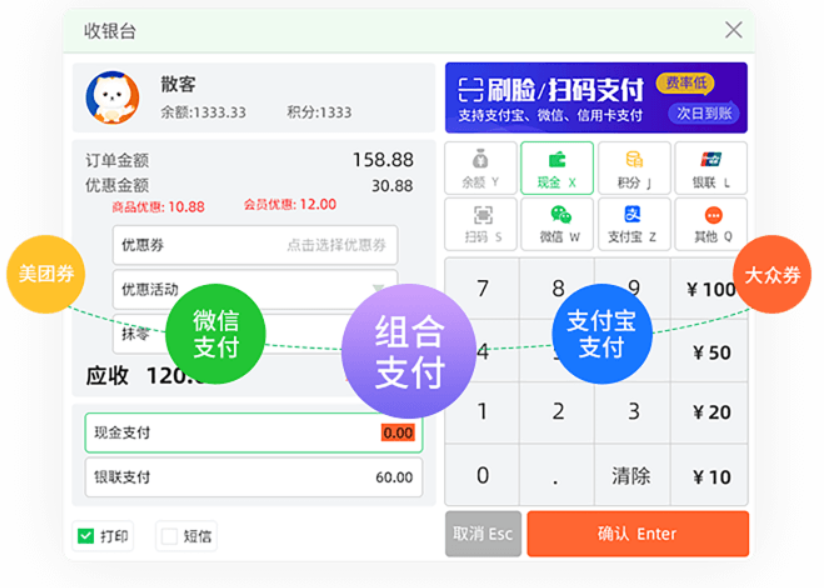Viewport: 829px width, 588px height.
Task: Open 其他 Q other payment methods
Action: pyautogui.click(x=711, y=224)
